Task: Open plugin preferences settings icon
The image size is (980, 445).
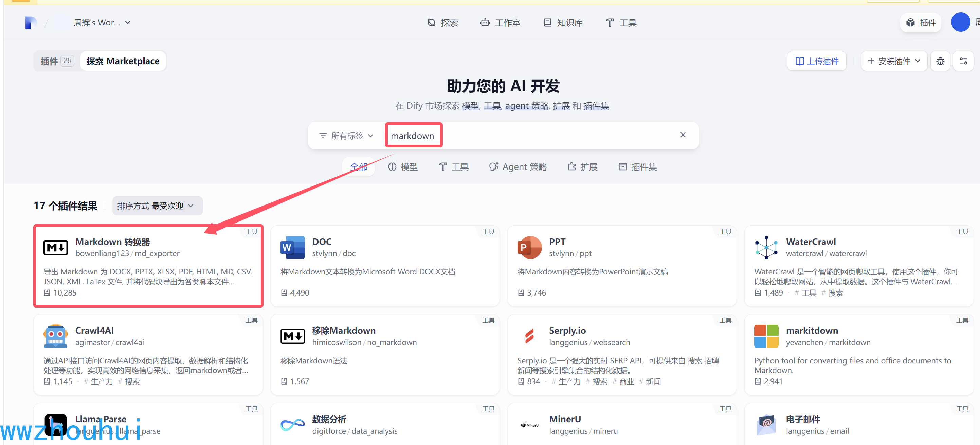Action: pos(963,61)
